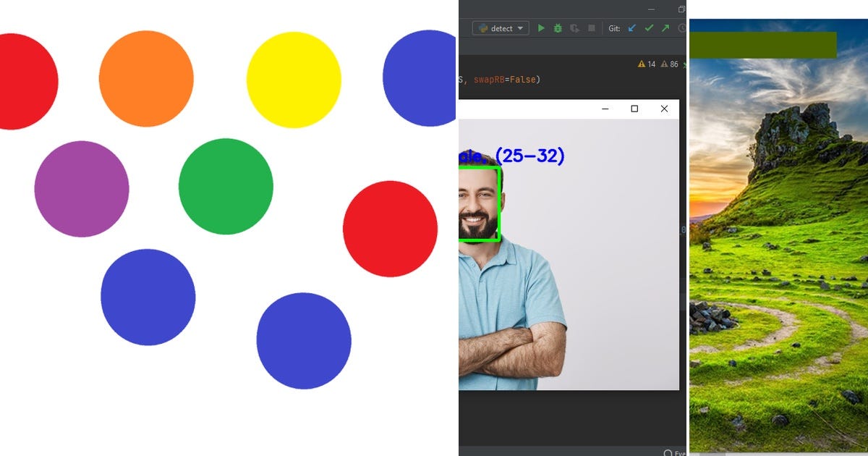Image resolution: width=868 pixels, height=456 pixels.
Task: Start debugging with the bug icon
Action: point(557,28)
